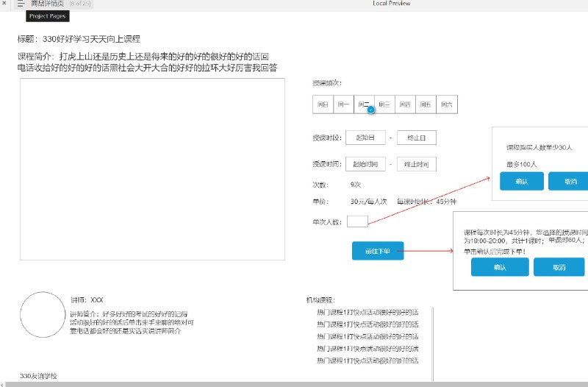Click the 前往下单 order button
Image resolution: width=588 pixels, height=387 pixels.
[x=378, y=251]
